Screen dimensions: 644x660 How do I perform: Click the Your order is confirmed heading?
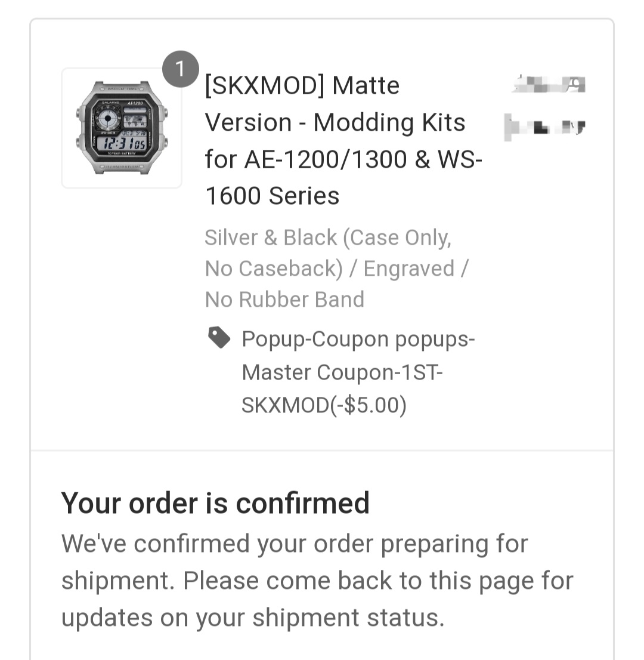click(215, 503)
